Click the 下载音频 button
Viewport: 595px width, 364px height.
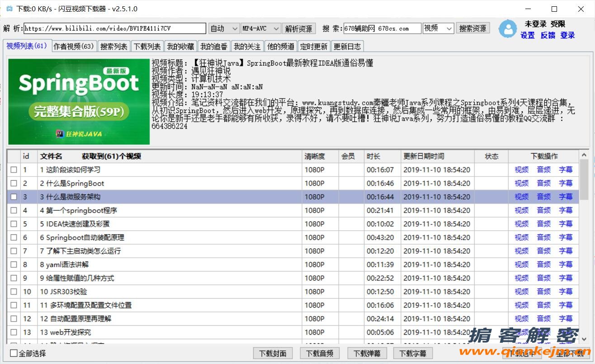pos(320,353)
